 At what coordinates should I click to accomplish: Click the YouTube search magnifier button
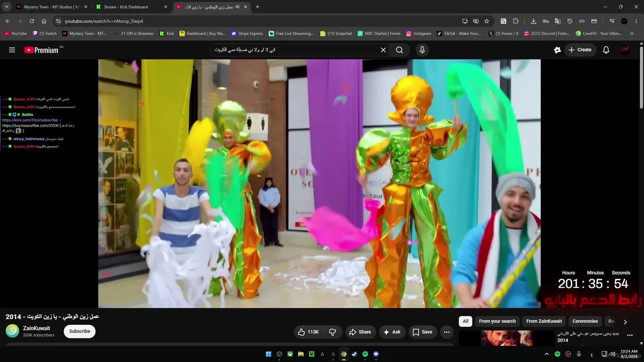tap(399, 50)
